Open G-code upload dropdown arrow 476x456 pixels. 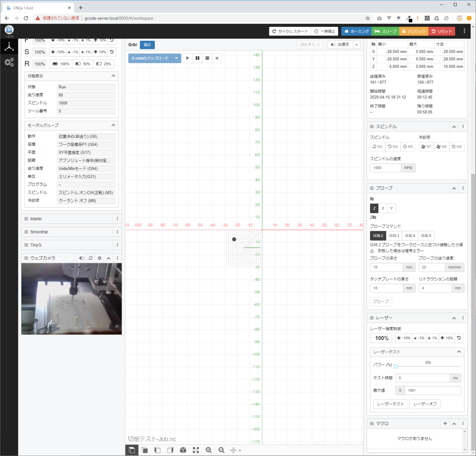[x=176, y=58]
